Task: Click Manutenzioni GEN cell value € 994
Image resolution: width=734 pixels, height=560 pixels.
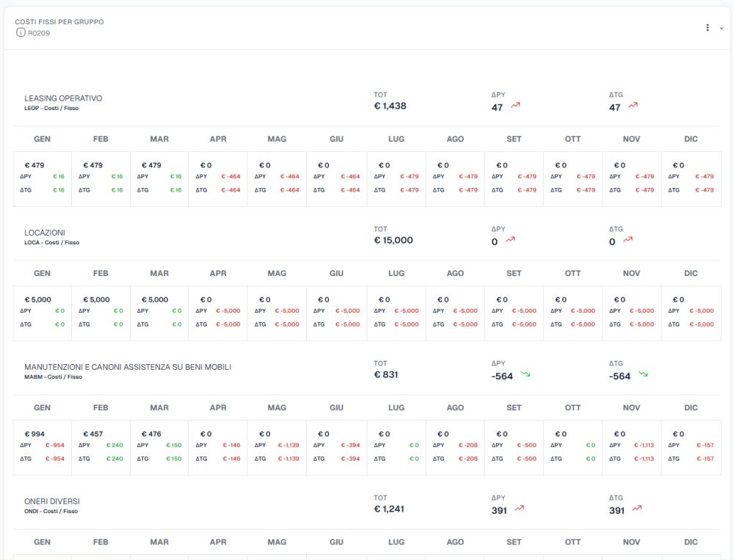Action: pos(34,434)
